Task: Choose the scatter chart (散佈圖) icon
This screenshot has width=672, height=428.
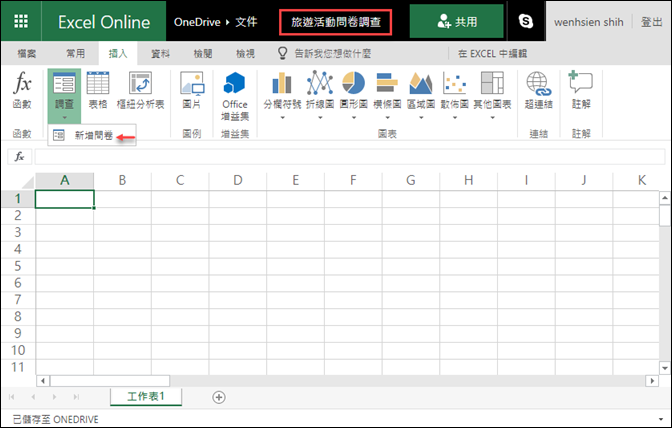Action: coord(455,83)
